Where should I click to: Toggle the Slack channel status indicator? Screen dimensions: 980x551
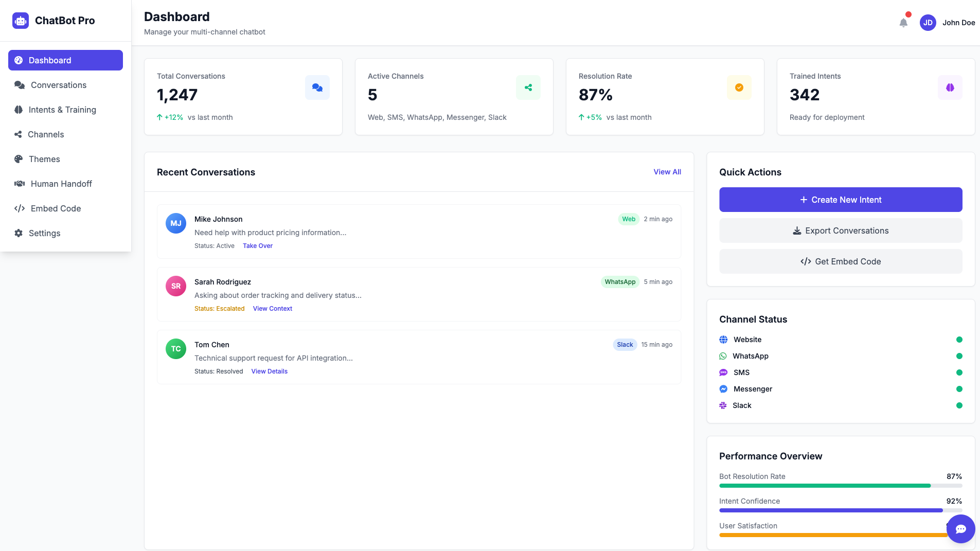tap(959, 405)
